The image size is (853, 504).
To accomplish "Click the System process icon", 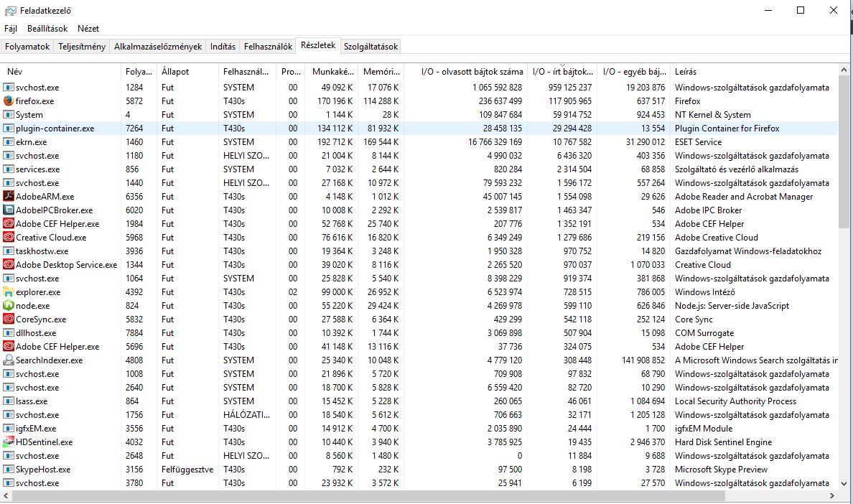I will (x=8, y=115).
